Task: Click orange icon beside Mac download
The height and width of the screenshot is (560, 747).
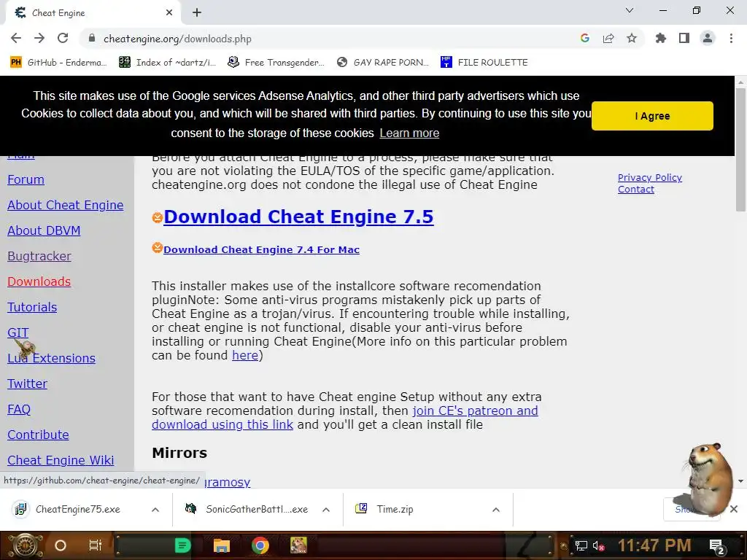Action: click(158, 248)
